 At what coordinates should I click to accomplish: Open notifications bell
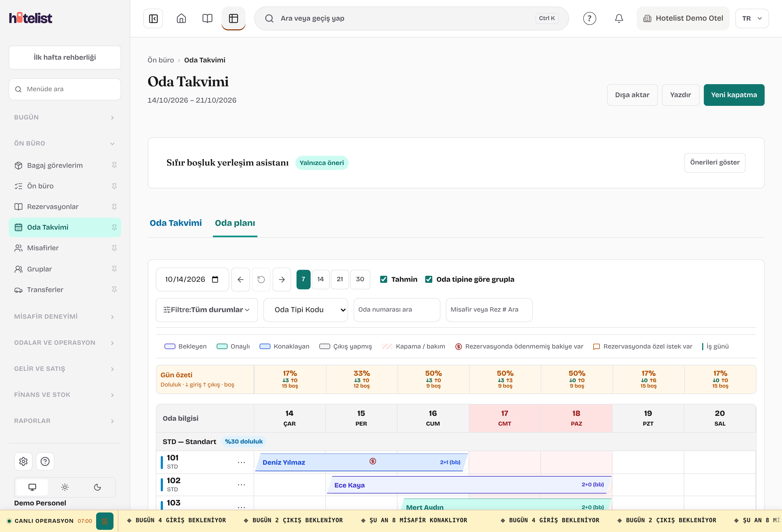tap(619, 18)
